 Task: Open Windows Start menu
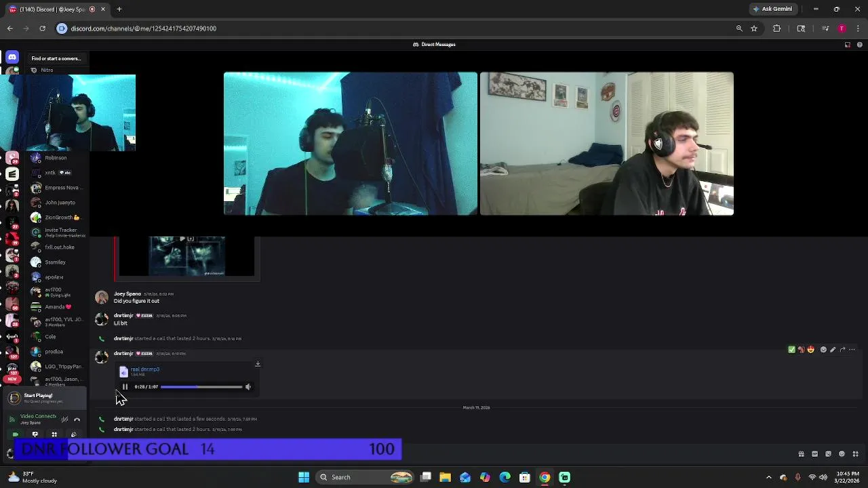(x=304, y=477)
